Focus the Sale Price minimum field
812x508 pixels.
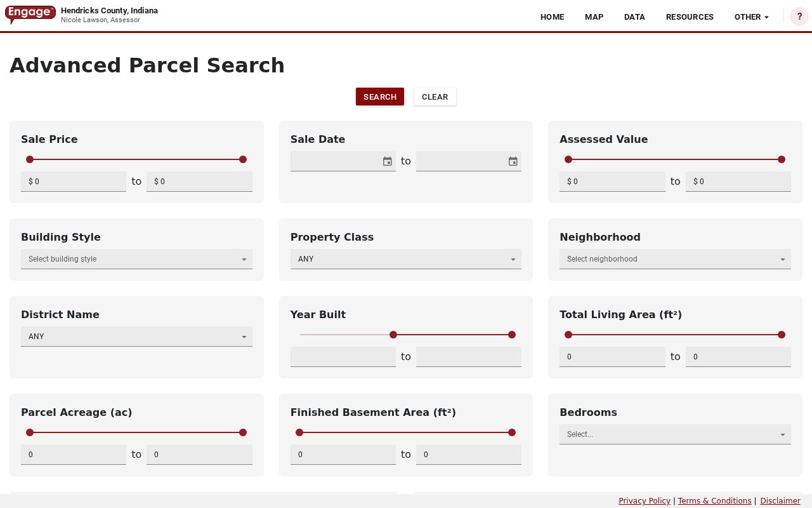click(x=74, y=182)
